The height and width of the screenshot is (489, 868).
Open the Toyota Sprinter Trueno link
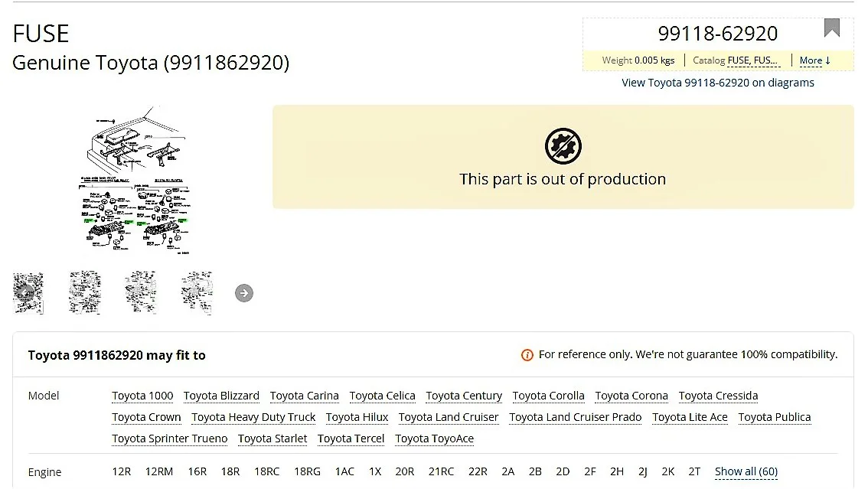pos(169,438)
